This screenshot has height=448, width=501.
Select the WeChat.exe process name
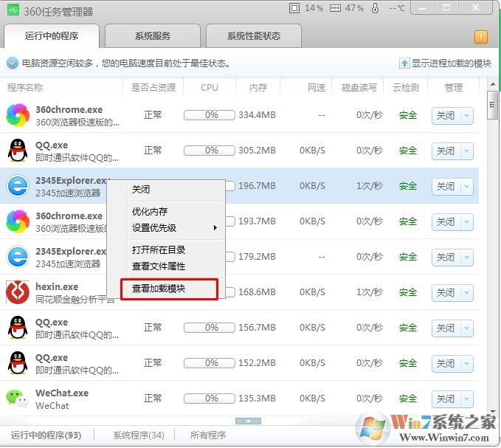[x=62, y=393]
